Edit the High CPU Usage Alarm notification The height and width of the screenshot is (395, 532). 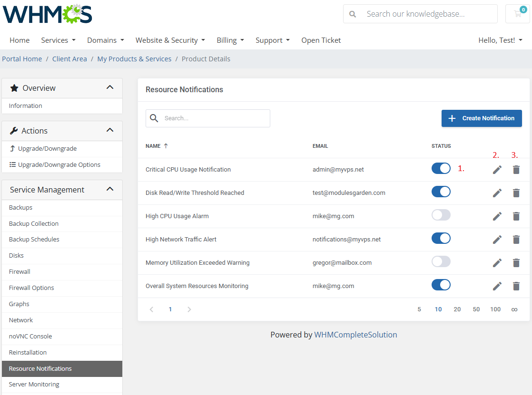[497, 216]
